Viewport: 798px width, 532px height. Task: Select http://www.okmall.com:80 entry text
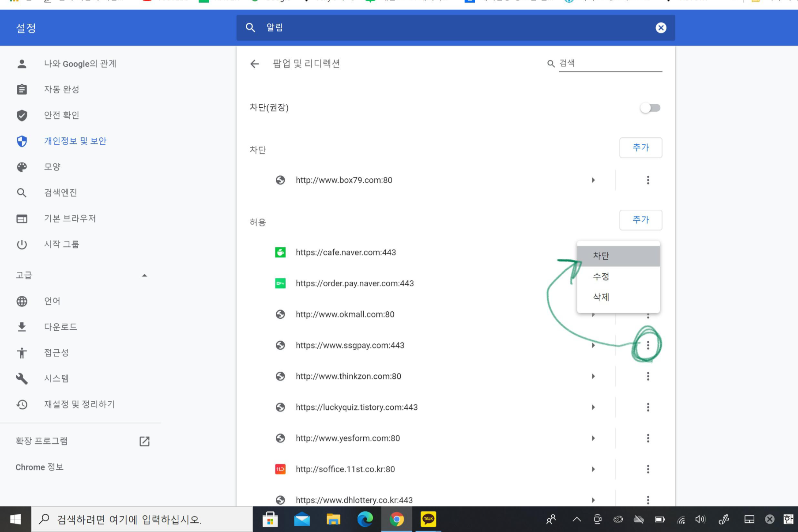345,314
